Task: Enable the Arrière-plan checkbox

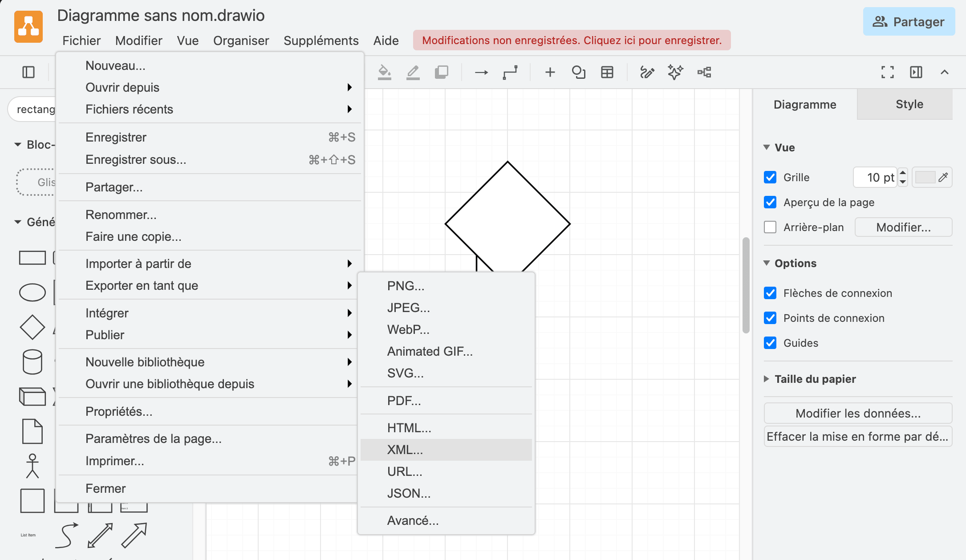Action: [770, 227]
